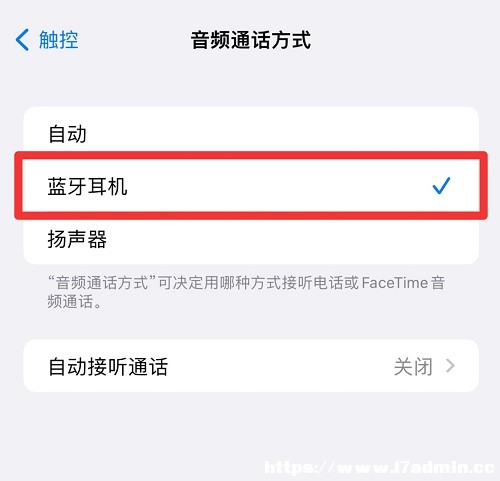Viewport: 500px width, 481px height.
Task: Click the blue checkmark beside 蓝牙耳机
Action: [441, 186]
